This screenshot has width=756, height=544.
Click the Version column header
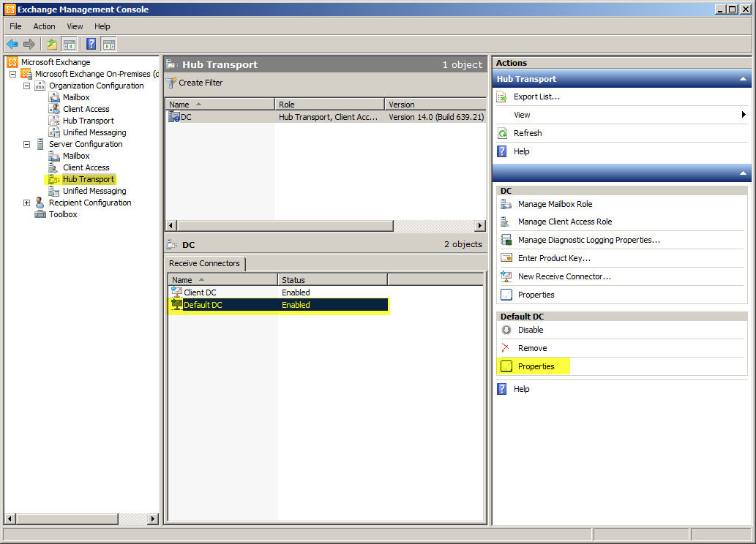tap(435, 104)
